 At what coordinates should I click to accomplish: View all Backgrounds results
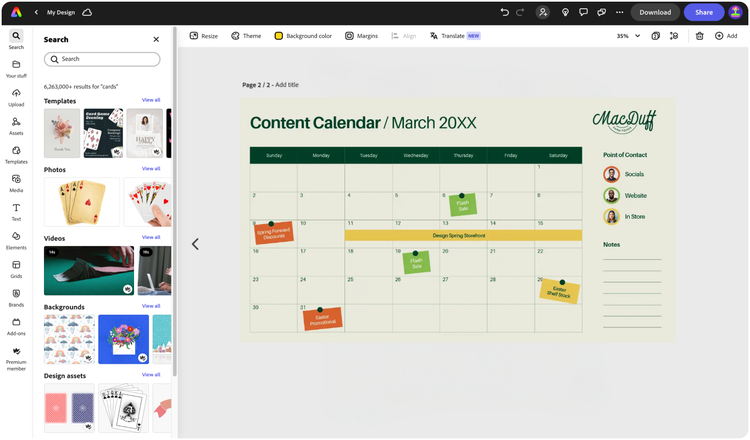151,306
